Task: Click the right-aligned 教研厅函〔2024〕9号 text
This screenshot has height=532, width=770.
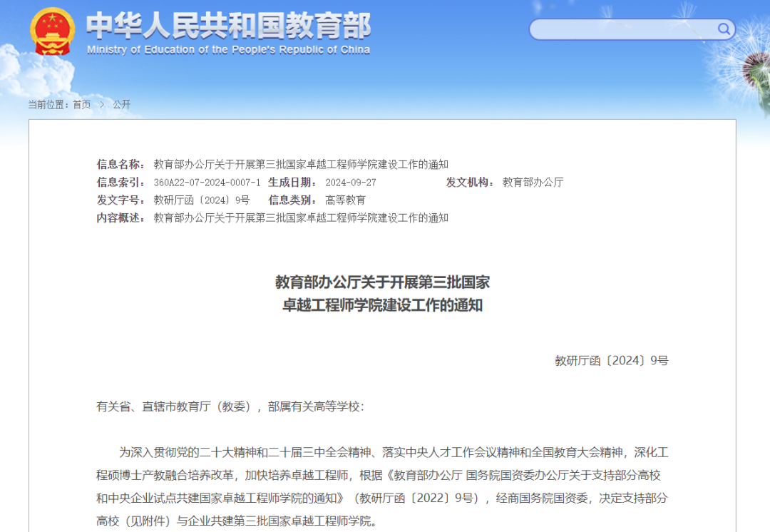Action: (611, 361)
